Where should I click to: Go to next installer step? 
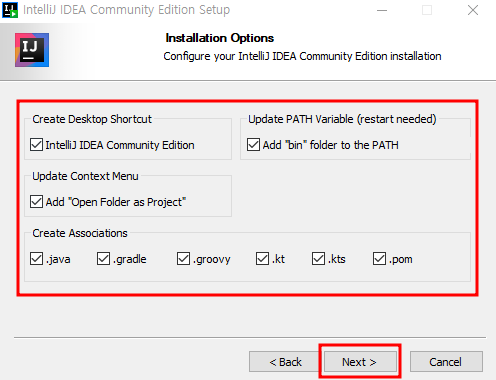tap(360, 362)
